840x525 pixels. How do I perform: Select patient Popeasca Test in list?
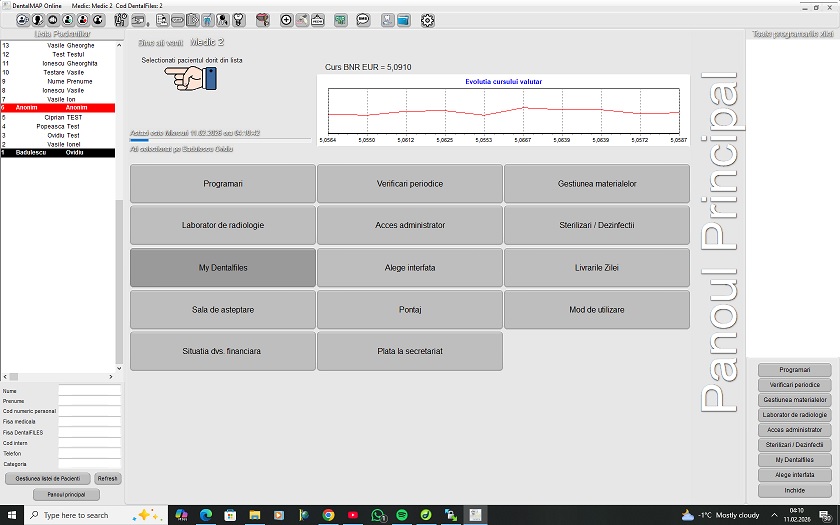(58, 126)
